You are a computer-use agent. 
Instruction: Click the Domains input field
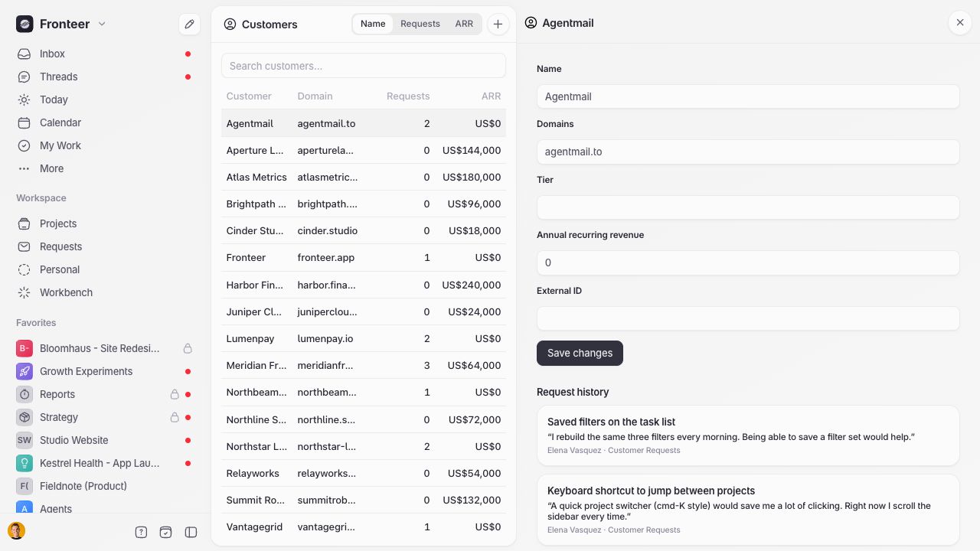pos(748,152)
